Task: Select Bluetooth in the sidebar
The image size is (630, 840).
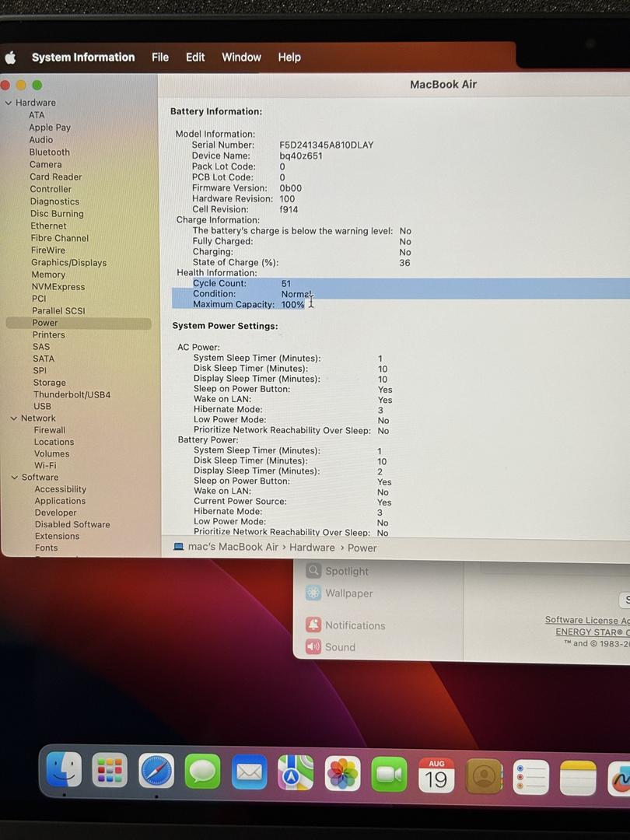Action: (x=49, y=152)
